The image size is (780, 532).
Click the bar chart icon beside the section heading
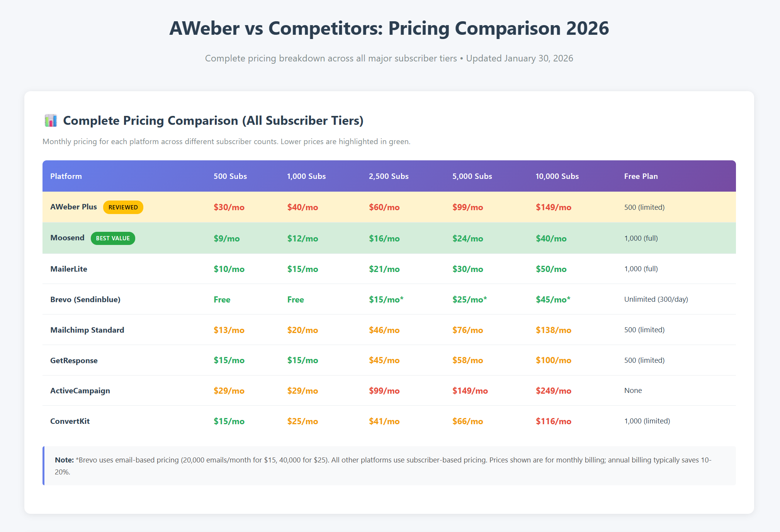pyautogui.click(x=51, y=121)
